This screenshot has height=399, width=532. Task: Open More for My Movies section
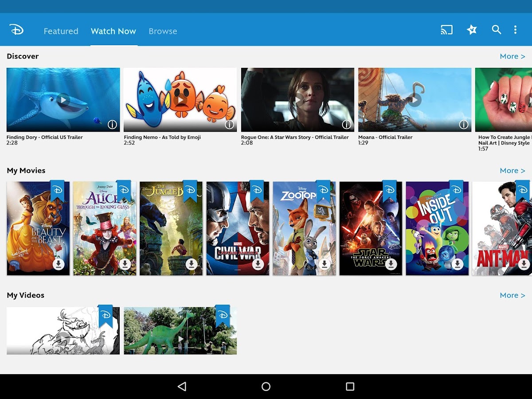(x=512, y=171)
